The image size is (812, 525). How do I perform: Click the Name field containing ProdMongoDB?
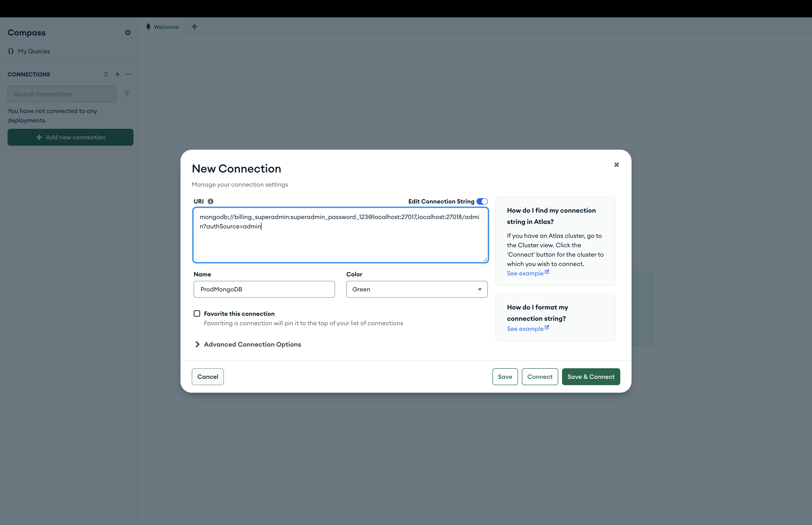point(264,290)
